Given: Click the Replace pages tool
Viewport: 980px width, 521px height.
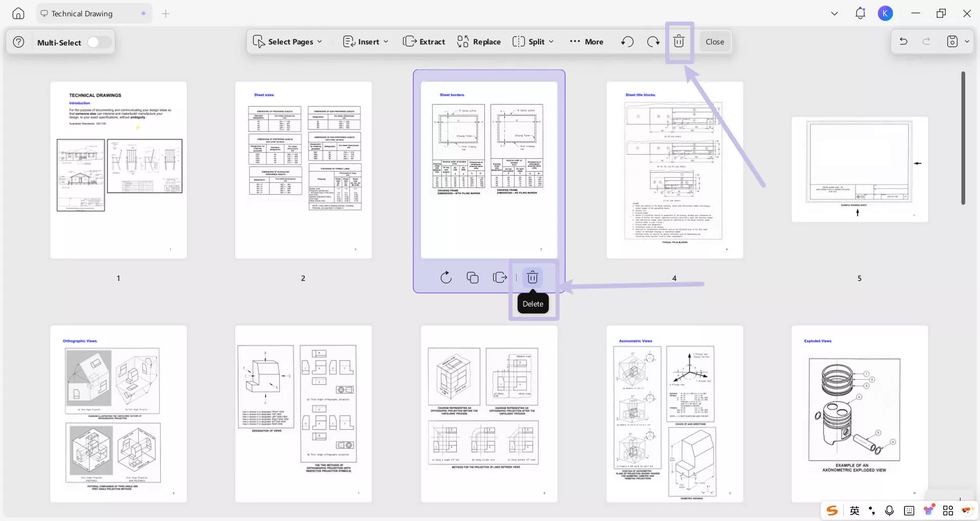Looking at the screenshot, I should [x=479, y=42].
